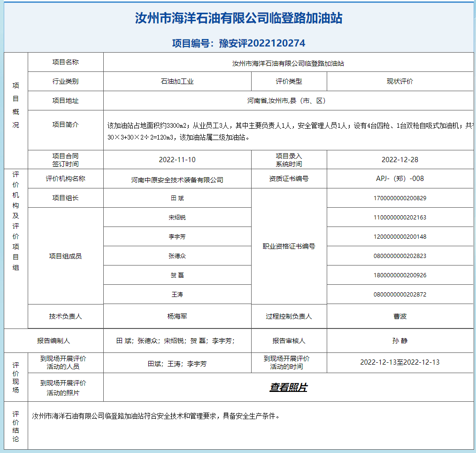Open the 查看照片 link

288,388
